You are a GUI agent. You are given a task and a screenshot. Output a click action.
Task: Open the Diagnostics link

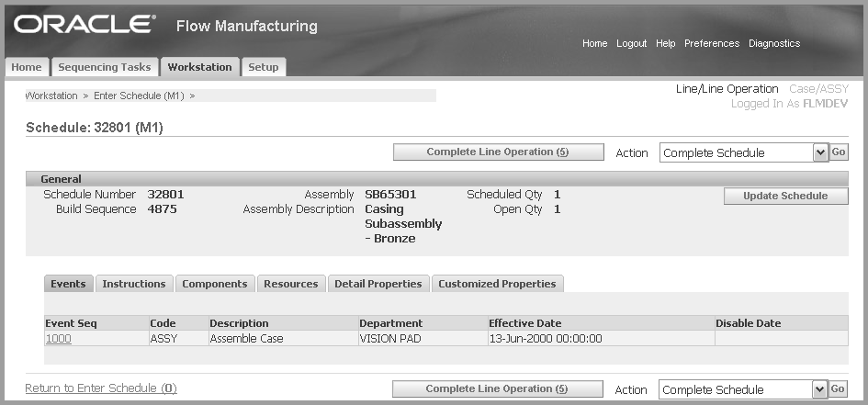click(774, 43)
